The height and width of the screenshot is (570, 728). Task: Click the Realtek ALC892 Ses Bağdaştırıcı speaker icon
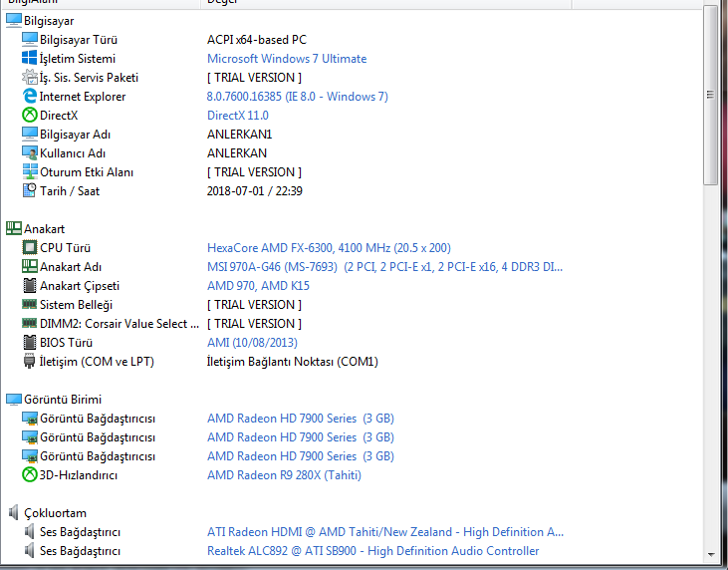tap(29, 550)
